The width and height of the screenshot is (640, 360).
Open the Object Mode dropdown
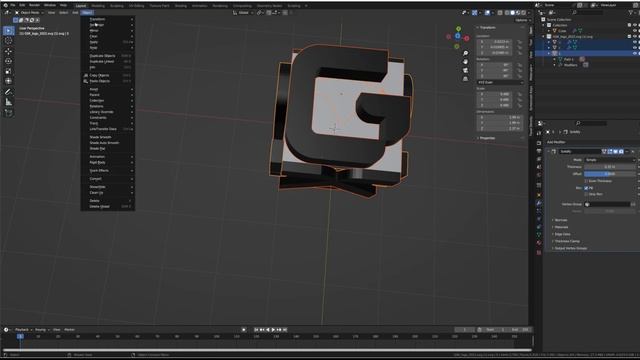click(29, 13)
